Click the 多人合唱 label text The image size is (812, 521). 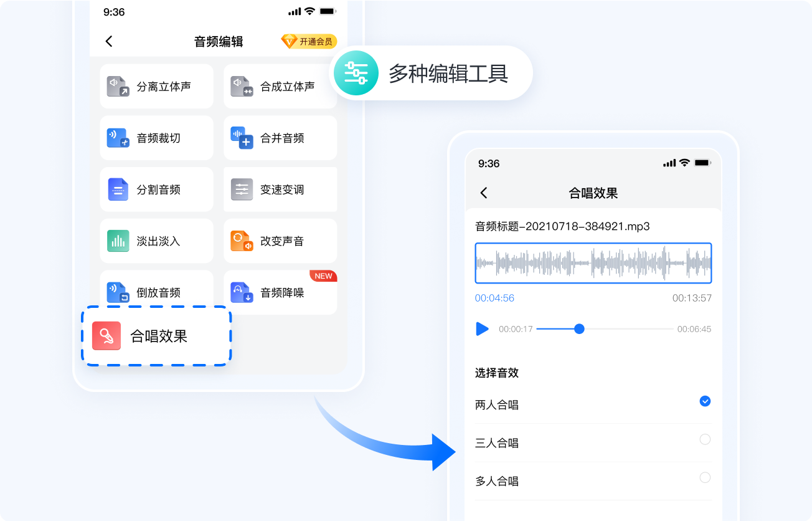click(x=497, y=481)
